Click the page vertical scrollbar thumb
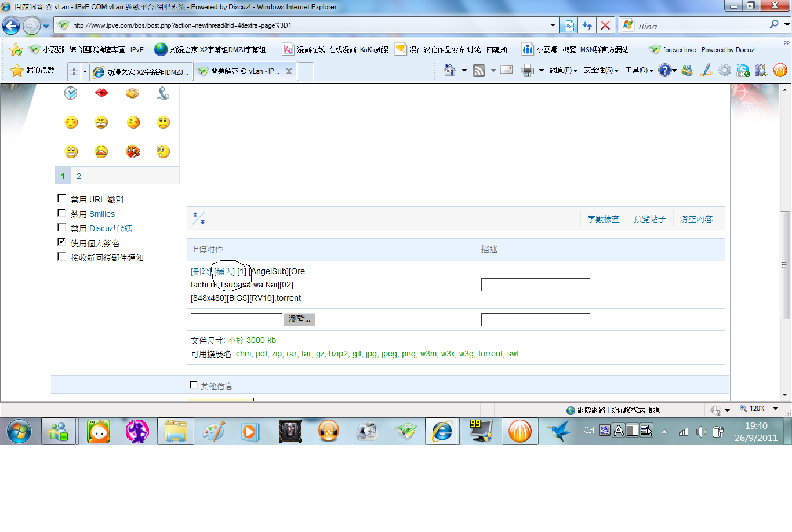The image size is (792, 532). [x=785, y=265]
